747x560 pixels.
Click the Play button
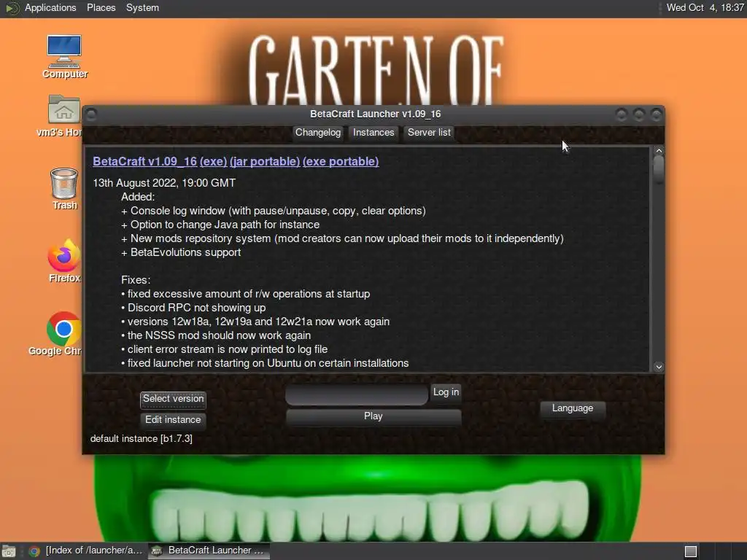point(373,416)
